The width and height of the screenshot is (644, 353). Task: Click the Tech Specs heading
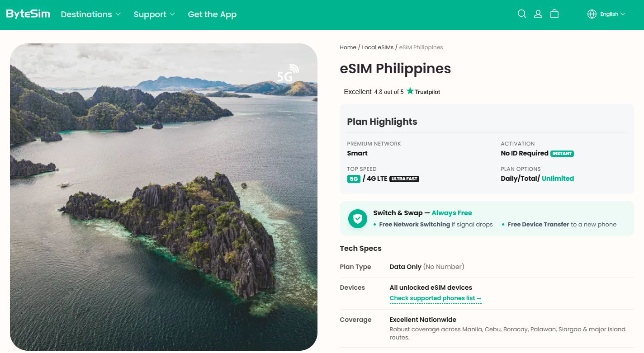coord(361,249)
